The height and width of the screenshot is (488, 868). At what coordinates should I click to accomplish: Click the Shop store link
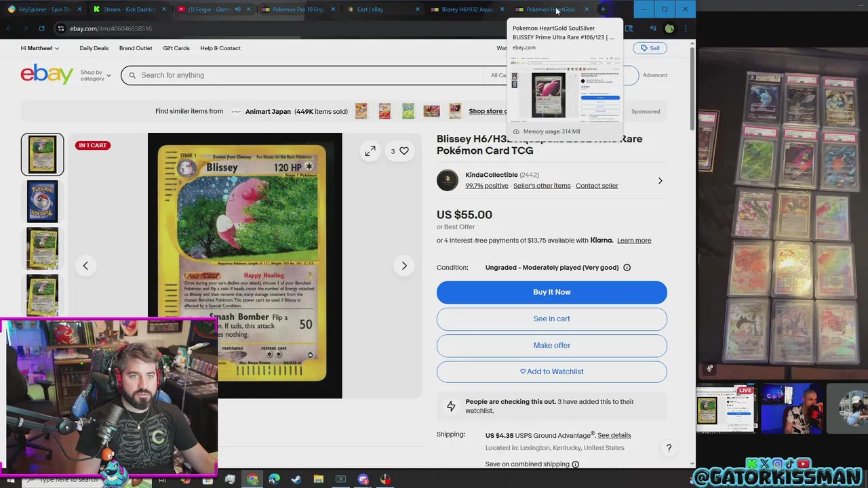coord(488,111)
